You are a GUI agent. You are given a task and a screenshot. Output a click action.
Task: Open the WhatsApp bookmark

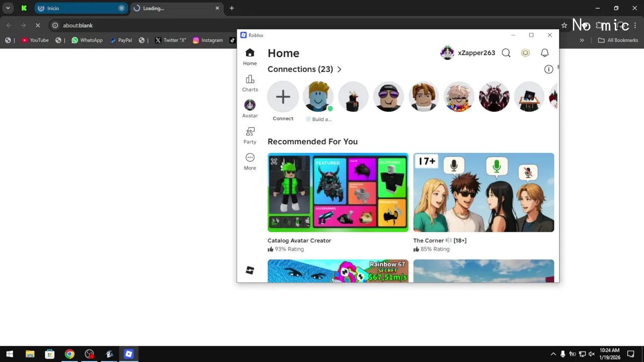coord(87,40)
